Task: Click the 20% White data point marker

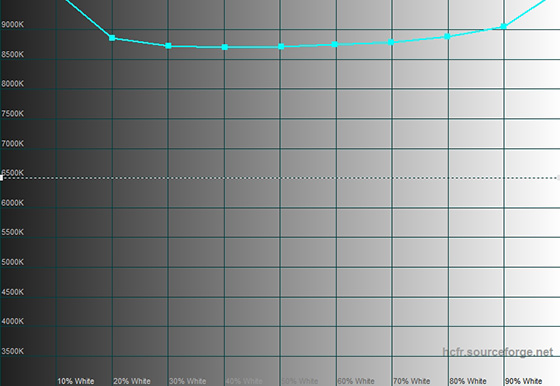Action: [x=112, y=38]
